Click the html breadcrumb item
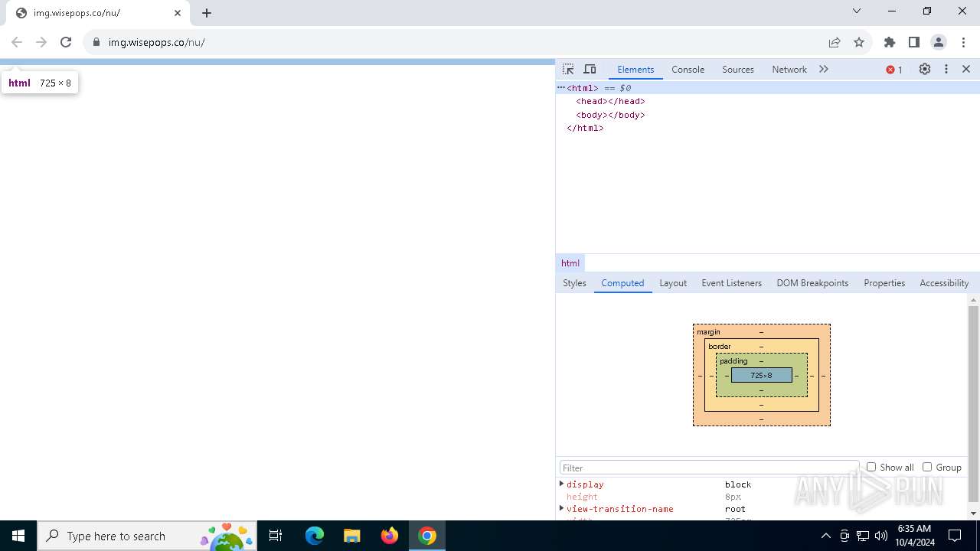Viewport: 980px width, 551px height. tap(570, 263)
